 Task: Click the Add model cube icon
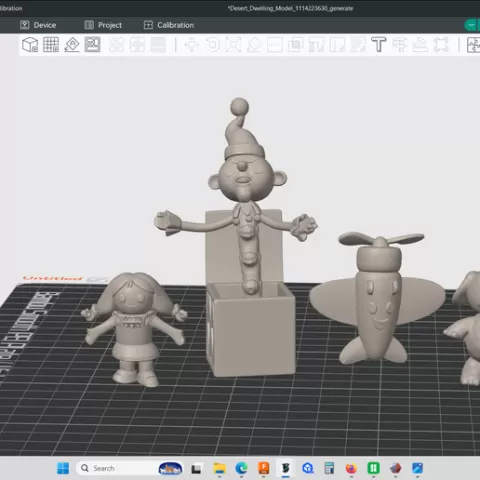[x=30, y=45]
